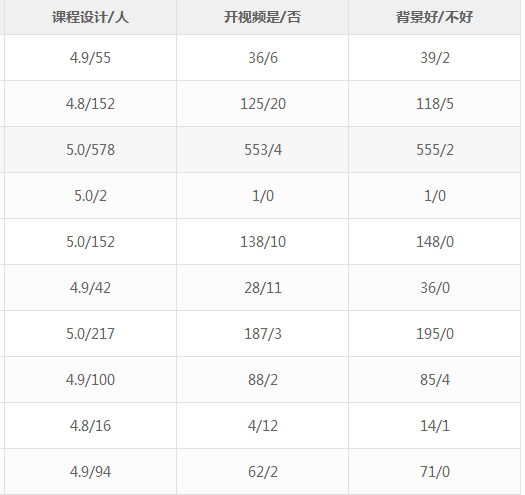This screenshot has height=495, width=525.
Task: Select the cell showing 39/2
Action: click(435, 58)
